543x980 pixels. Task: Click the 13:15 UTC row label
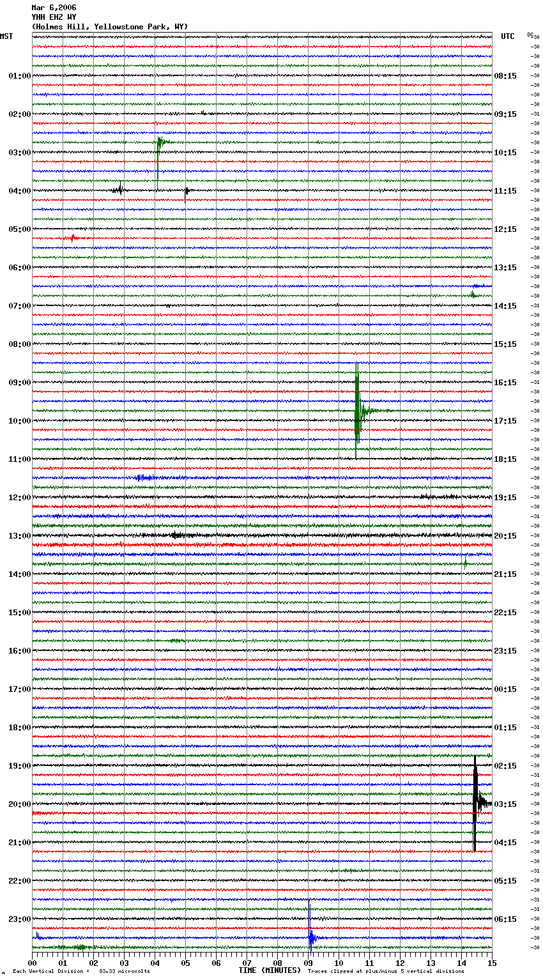click(x=505, y=268)
